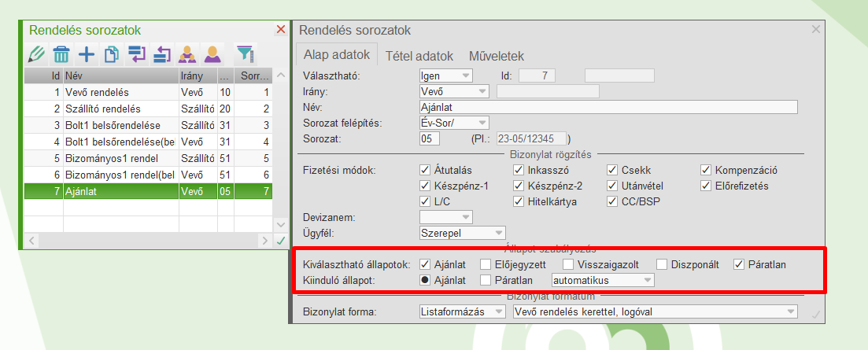
Task: Open the Vevő rendelés kerettel, logóval dropdown
Action: [x=656, y=311]
